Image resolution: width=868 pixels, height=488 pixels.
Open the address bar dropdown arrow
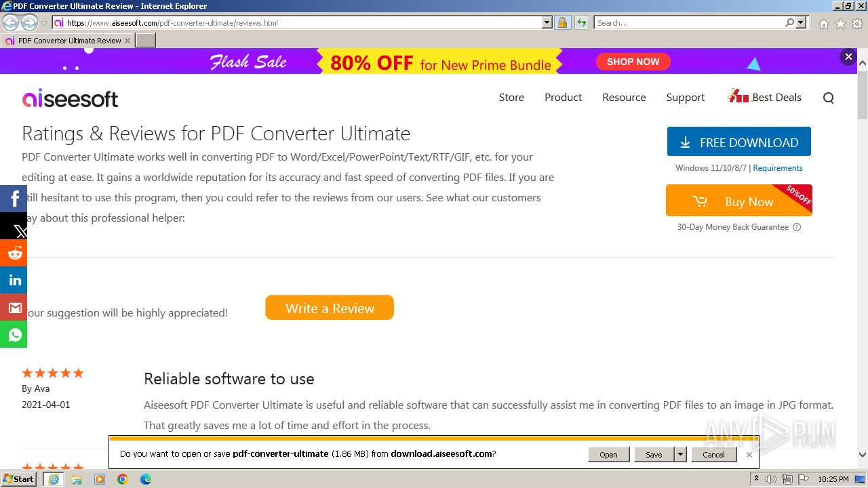547,22
